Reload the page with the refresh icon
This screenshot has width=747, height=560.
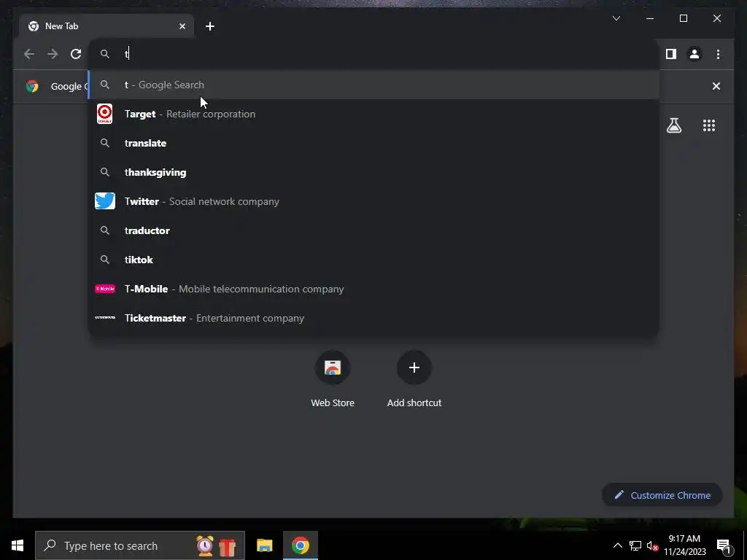tap(76, 54)
